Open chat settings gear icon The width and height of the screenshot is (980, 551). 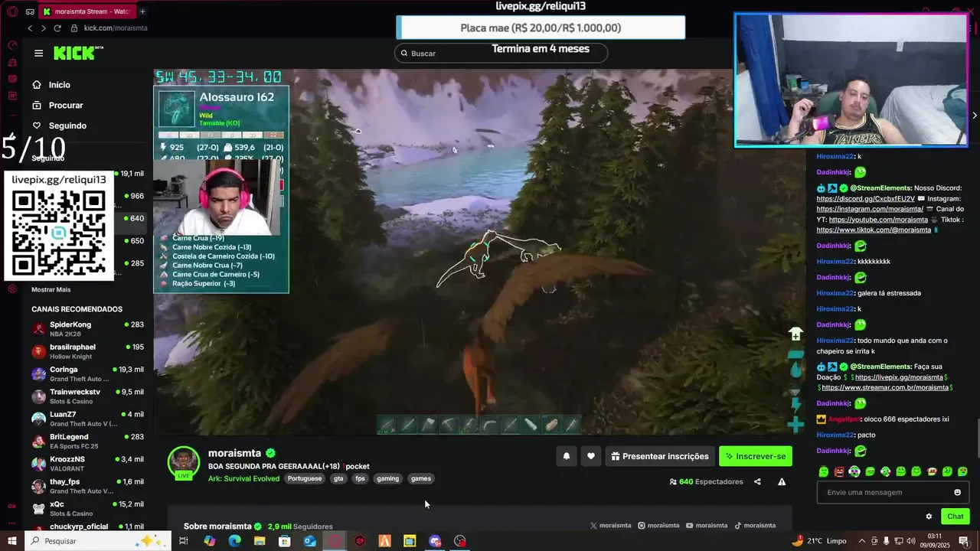coord(929,517)
